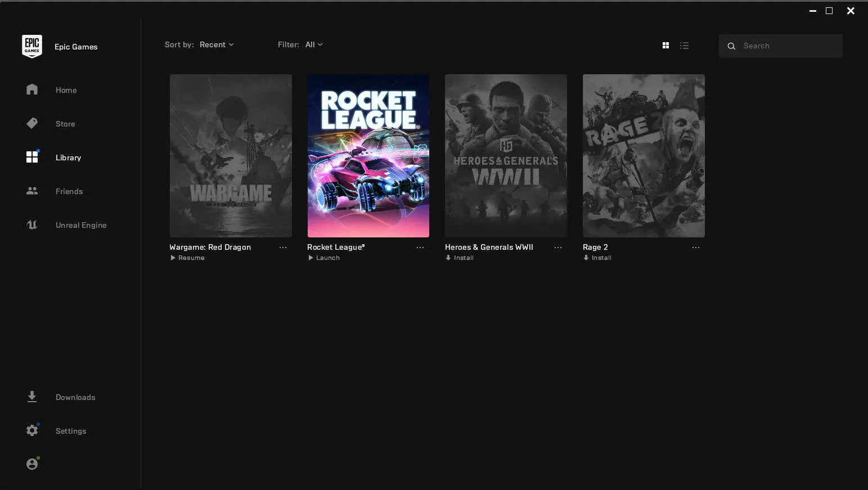Viewport: 868px width, 490px height.
Task: Close the Epic Games launcher window
Action: [851, 11]
